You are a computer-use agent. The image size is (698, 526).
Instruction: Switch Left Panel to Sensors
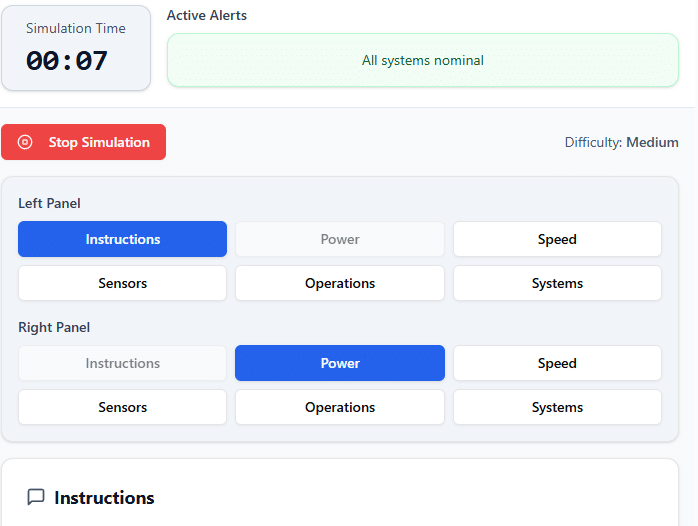(122, 283)
